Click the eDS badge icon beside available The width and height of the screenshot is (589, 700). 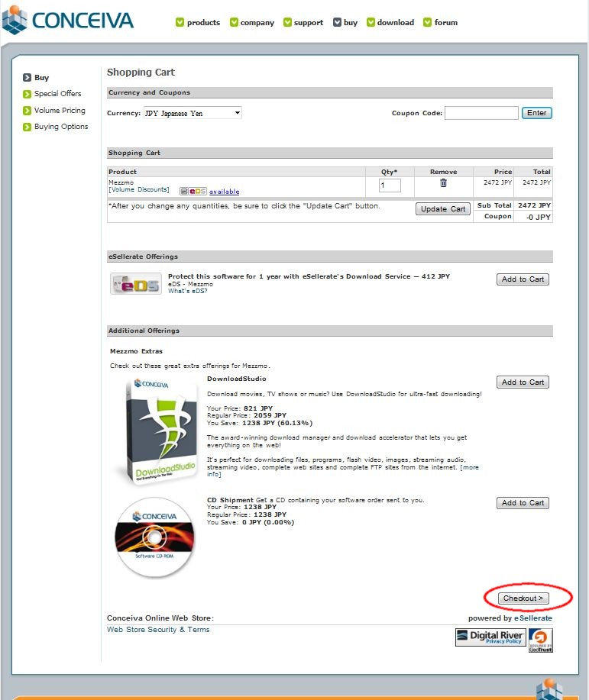point(193,191)
